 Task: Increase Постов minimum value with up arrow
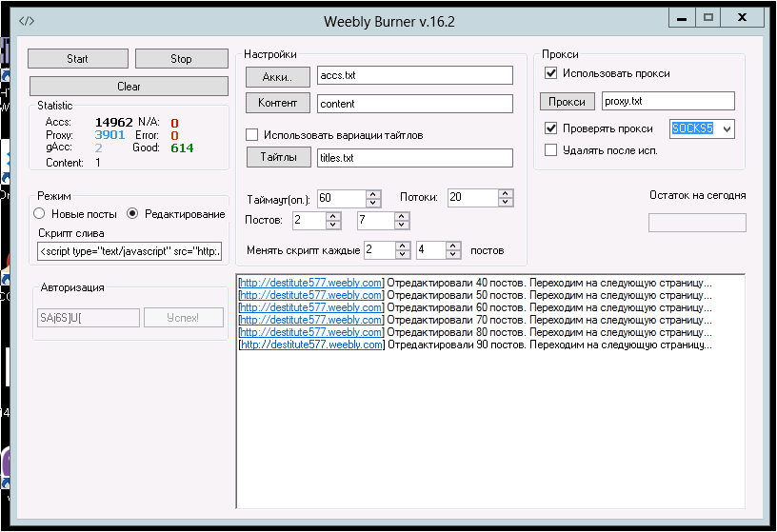pyautogui.click(x=333, y=216)
